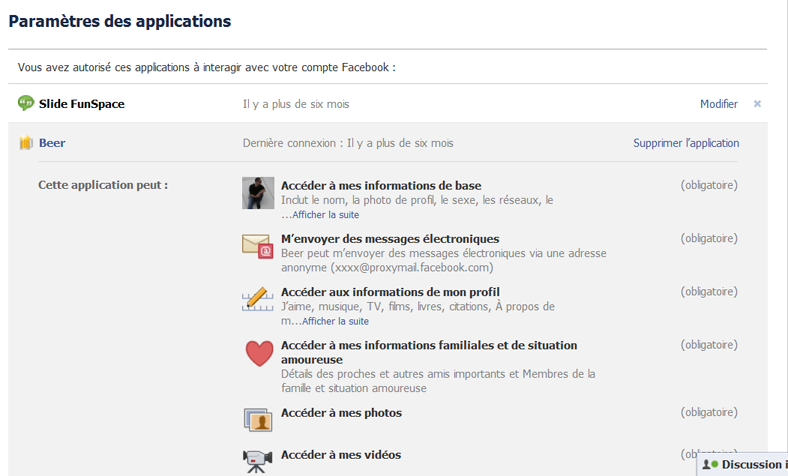Click 'Cette application peut :' label
Screen dimensions: 788x476
click(103, 185)
